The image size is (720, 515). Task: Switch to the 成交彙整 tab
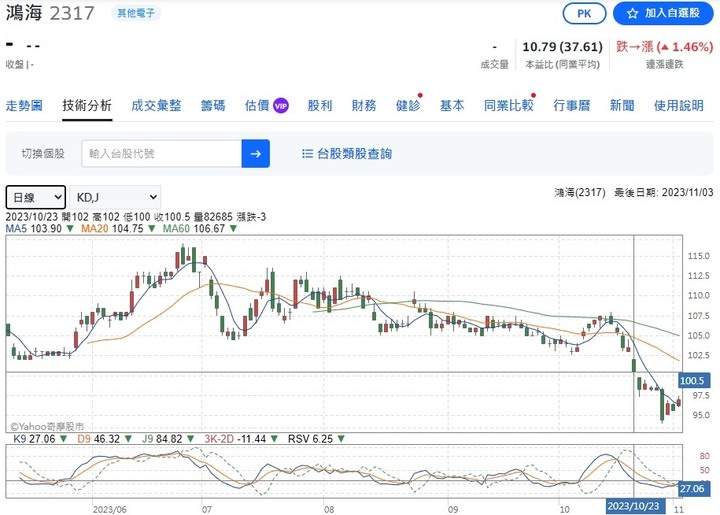tap(156, 106)
